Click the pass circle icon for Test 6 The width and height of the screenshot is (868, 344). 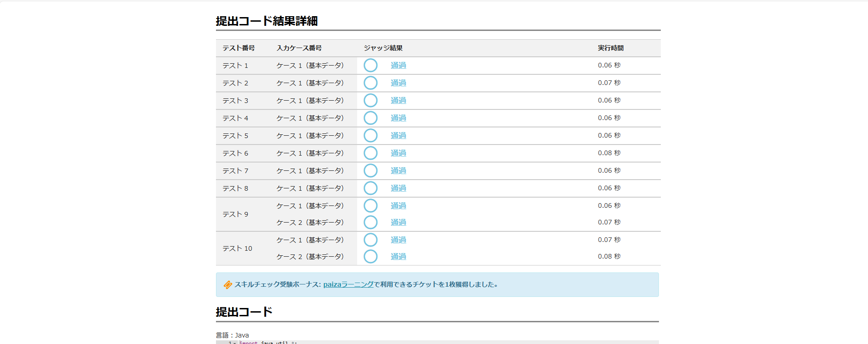(370, 153)
